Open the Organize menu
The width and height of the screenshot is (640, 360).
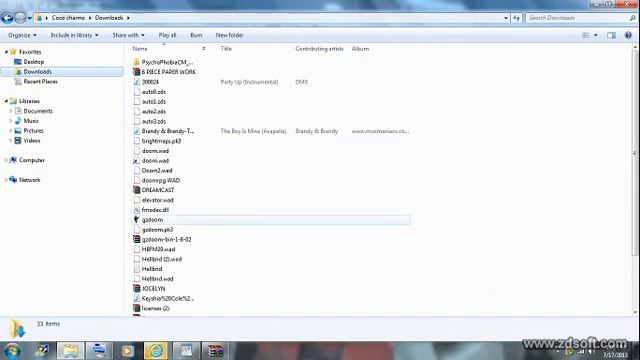22,35
